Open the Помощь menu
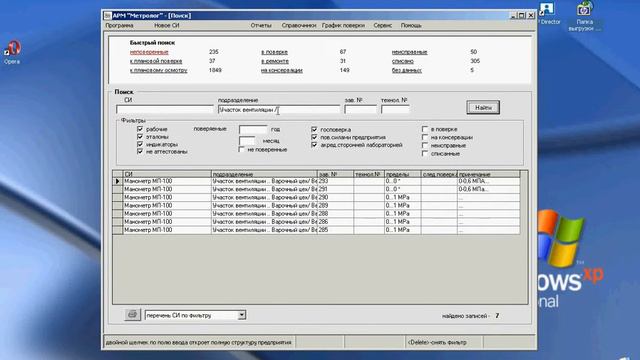Viewport: 640px width, 360px height. tap(411, 25)
